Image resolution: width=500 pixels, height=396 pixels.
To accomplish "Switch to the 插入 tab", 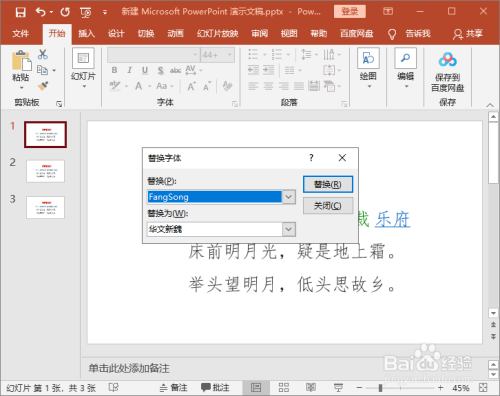I will tap(86, 34).
